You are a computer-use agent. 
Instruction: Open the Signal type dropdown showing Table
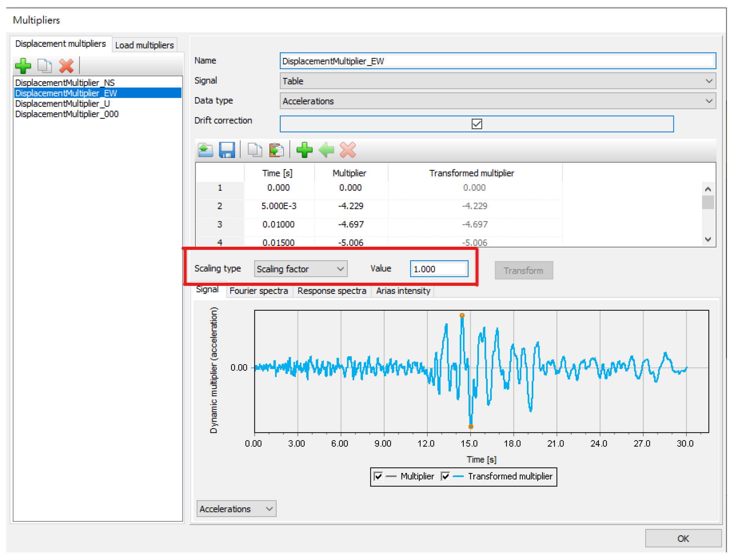(497, 81)
